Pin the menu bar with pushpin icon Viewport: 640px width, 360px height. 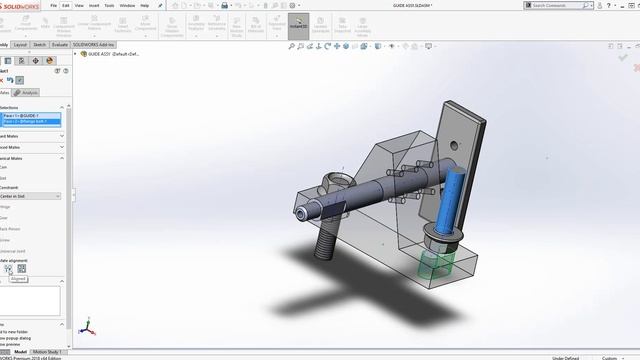pos(160,6)
